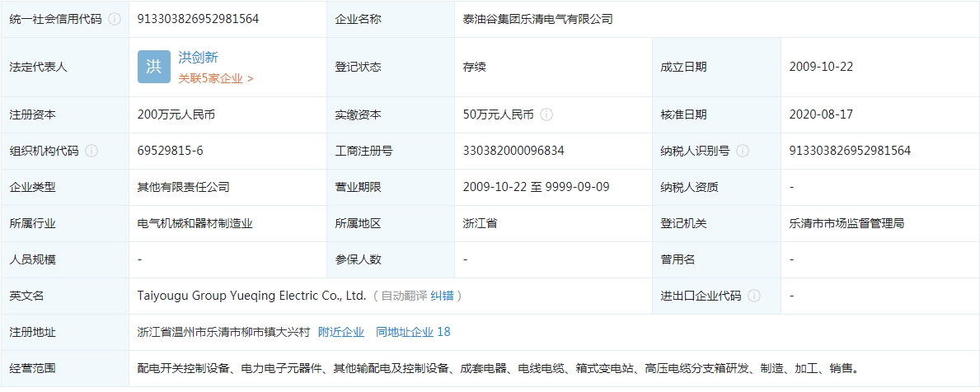Click the info icon beside 进出口企业代码
Screen dimensions: 980x392
coord(754,296)
